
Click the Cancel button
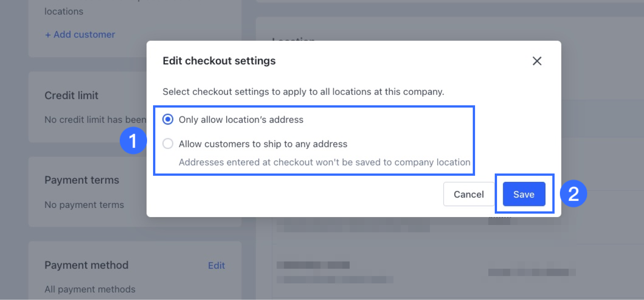pos(469,194)
